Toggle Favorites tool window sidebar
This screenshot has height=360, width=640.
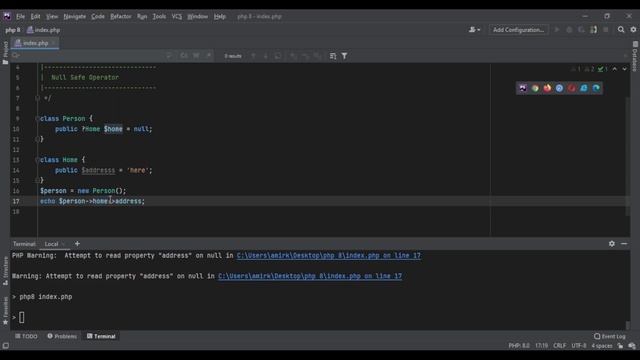[x=5, y=311]
